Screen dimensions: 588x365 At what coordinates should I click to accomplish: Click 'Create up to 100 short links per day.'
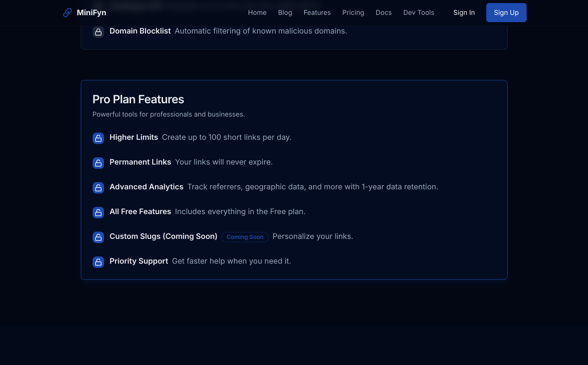pos(227,137)
